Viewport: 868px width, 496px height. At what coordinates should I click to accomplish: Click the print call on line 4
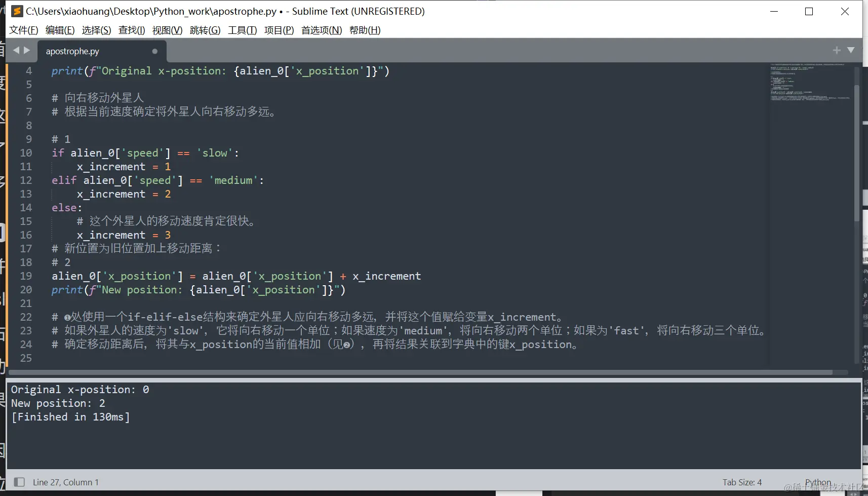(x=220, y=71)
